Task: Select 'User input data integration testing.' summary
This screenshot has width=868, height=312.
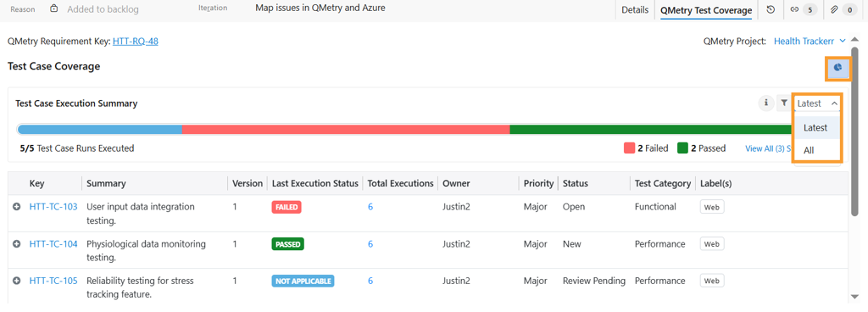Action: coord(141,214)
